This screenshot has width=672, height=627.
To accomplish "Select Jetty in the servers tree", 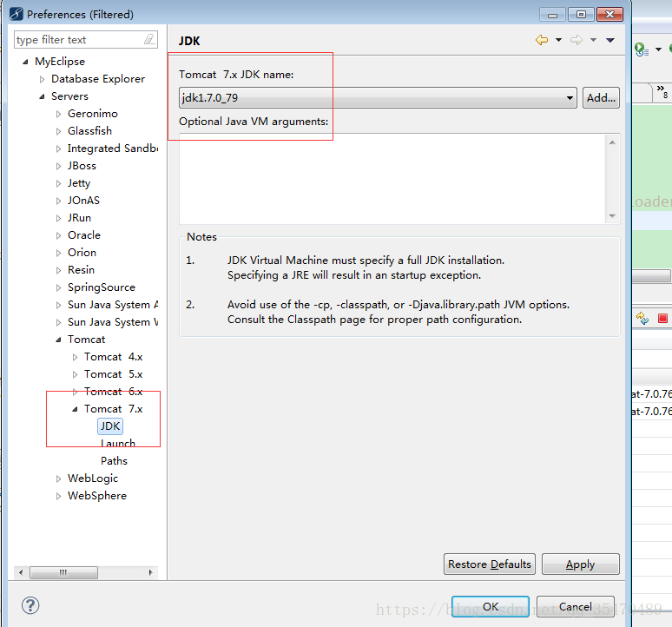I will click(79, 183).
